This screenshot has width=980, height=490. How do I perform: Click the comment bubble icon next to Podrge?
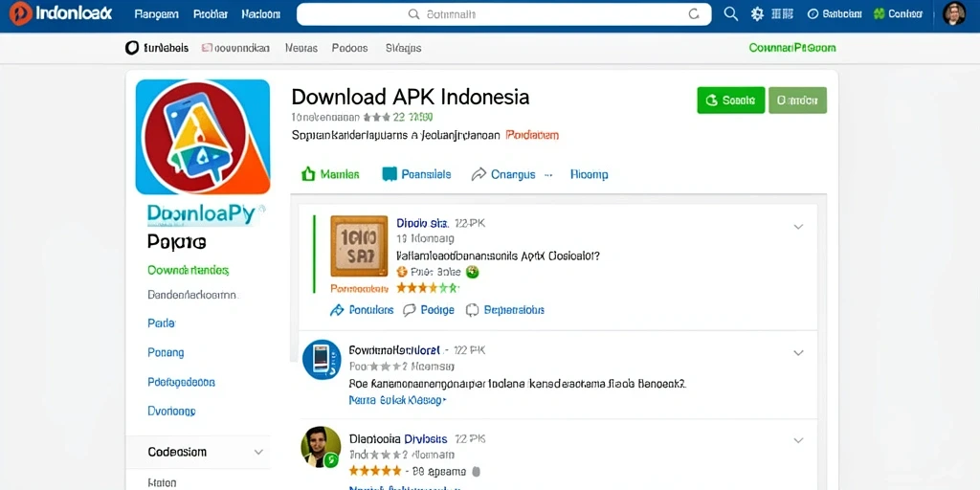410,310
